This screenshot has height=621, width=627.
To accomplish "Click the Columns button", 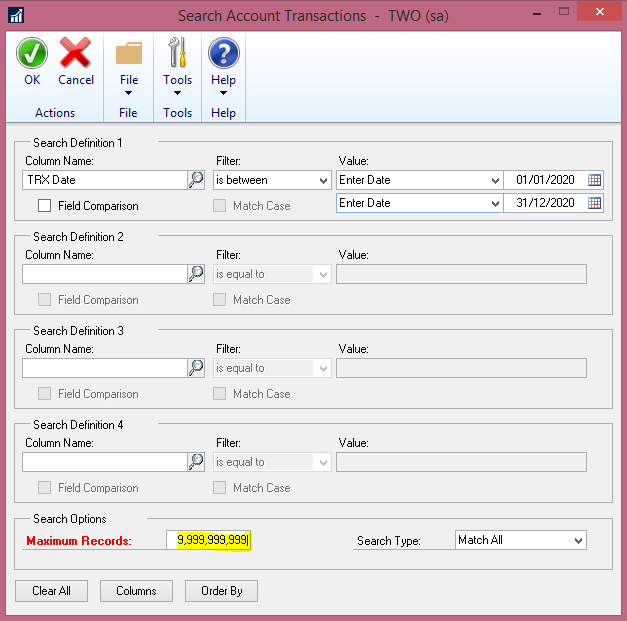I will point(136,591).
